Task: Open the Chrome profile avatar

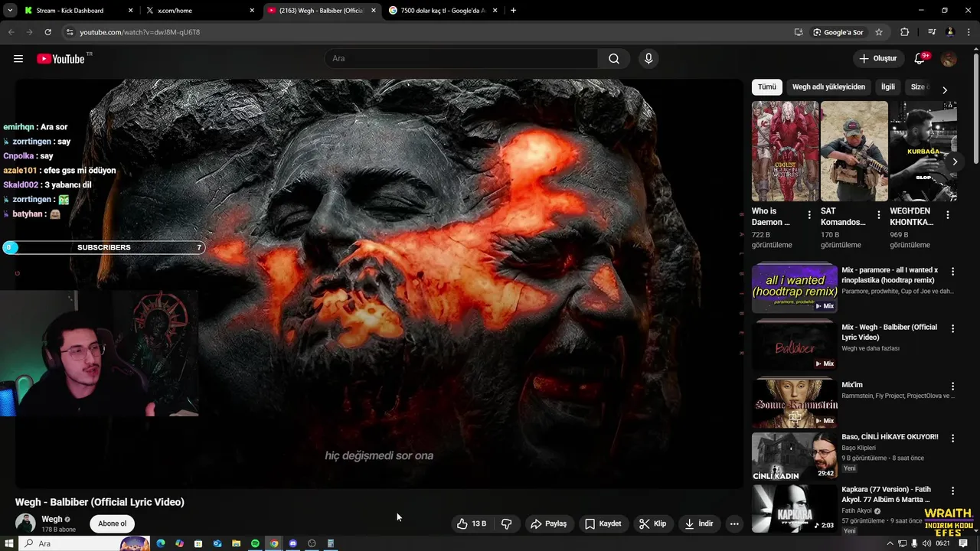Action: pos(950,32)
